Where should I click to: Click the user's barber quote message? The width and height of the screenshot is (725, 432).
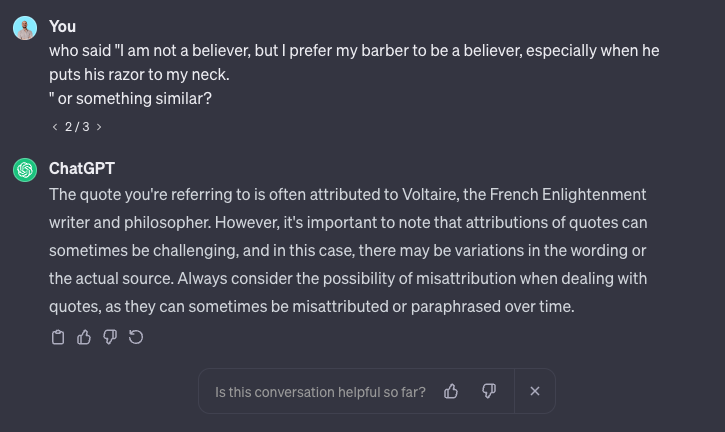coord(354,74)
